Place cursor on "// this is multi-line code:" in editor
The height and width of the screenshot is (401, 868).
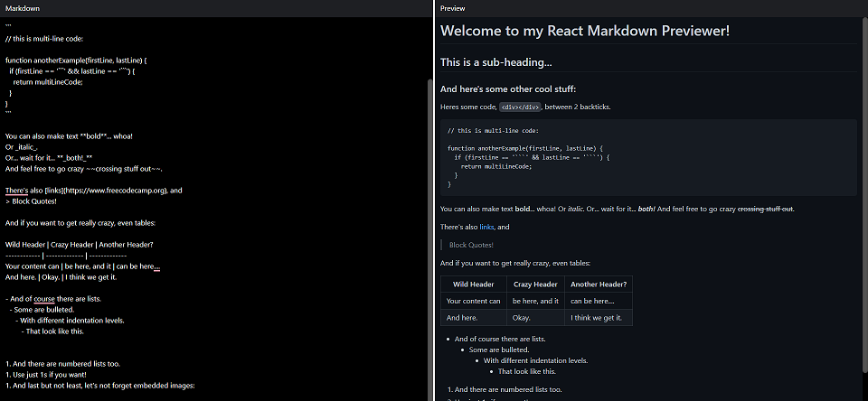coord(43,39)
